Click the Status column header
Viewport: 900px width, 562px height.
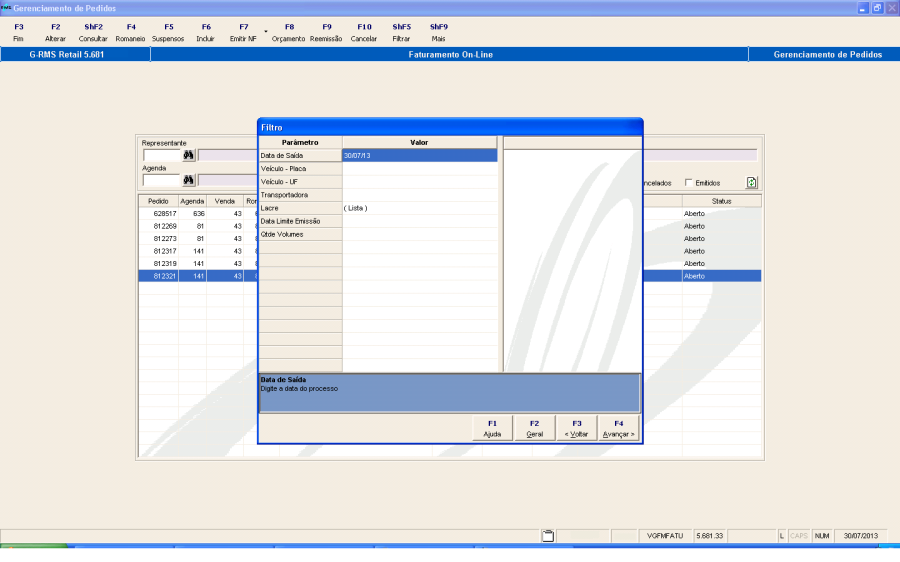point(721,201)
